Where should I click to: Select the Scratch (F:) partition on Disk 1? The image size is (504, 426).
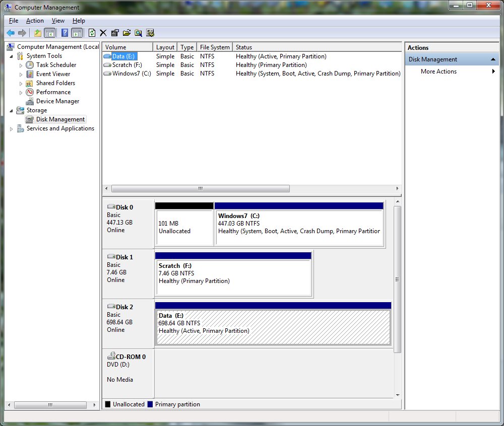coord(233,274)
